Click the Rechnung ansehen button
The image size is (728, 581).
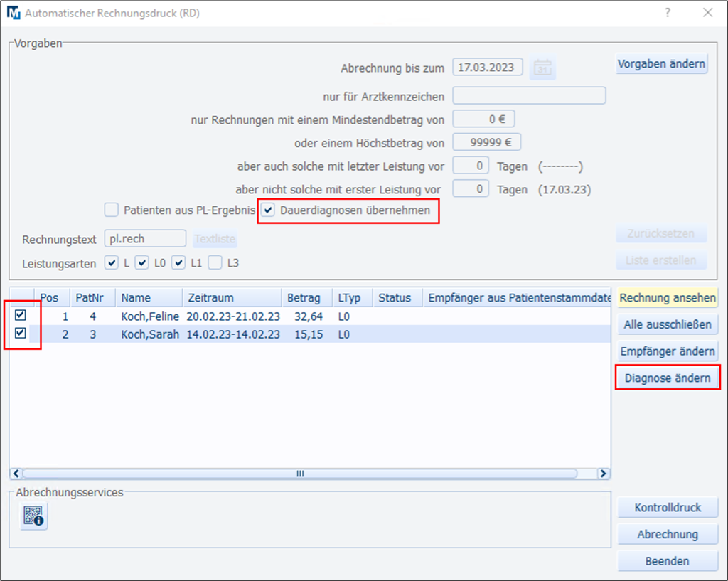click(668, 298)
